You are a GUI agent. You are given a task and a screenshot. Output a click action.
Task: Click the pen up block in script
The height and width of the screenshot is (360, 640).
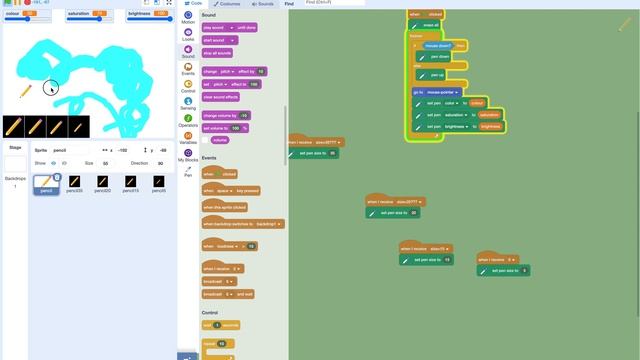coord(431,75)
